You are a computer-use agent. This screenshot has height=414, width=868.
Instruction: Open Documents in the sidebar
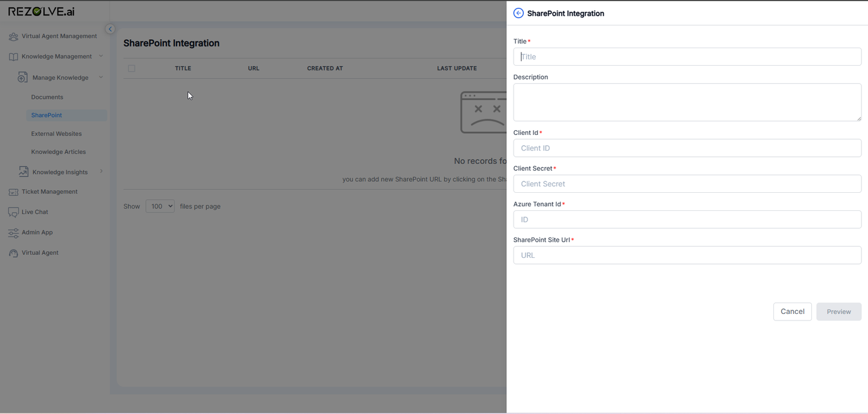click(47, 97)
